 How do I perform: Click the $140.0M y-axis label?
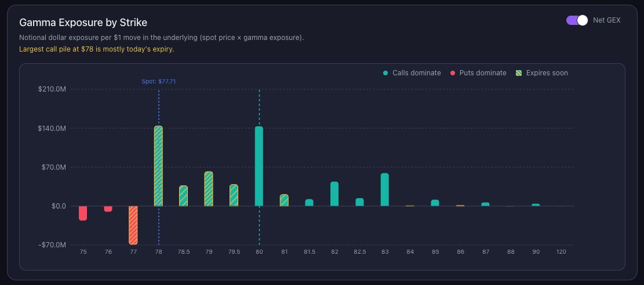coord(52,128)
